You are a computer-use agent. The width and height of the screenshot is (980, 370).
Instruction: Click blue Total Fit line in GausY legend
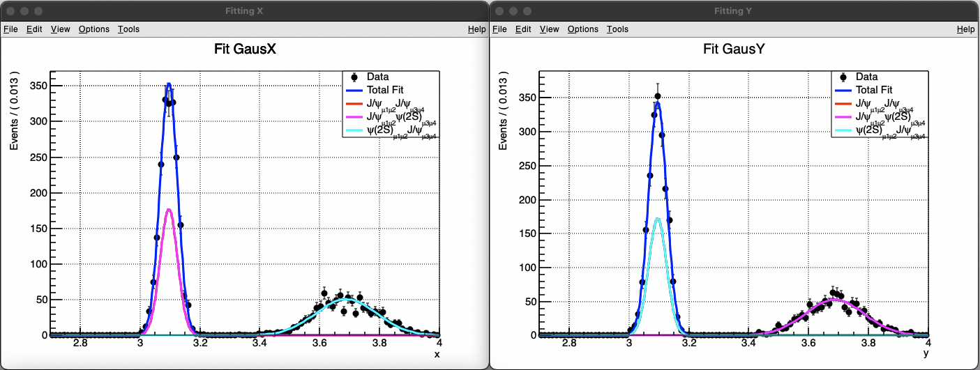pyautogui.click(x=843, y=90)
